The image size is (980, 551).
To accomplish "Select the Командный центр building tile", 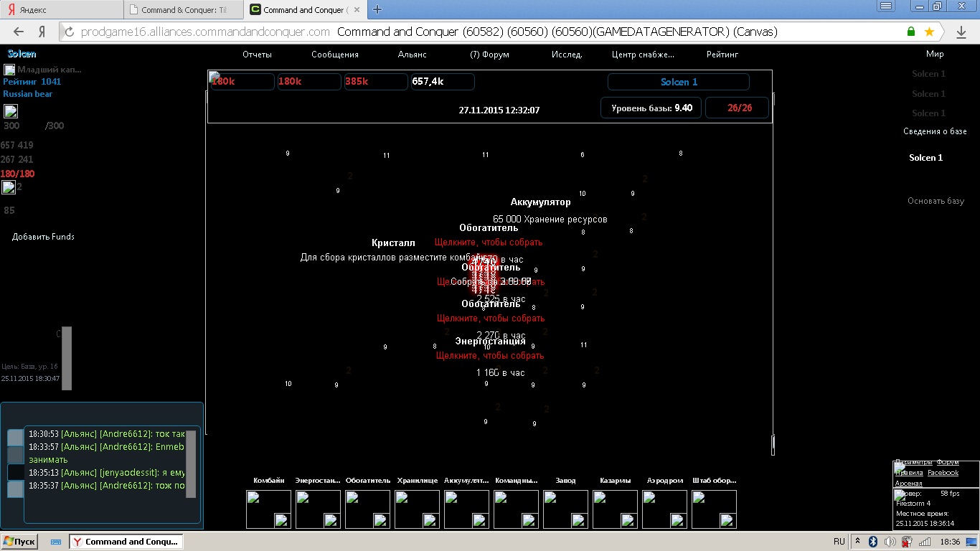I will (x=516, y=509).
